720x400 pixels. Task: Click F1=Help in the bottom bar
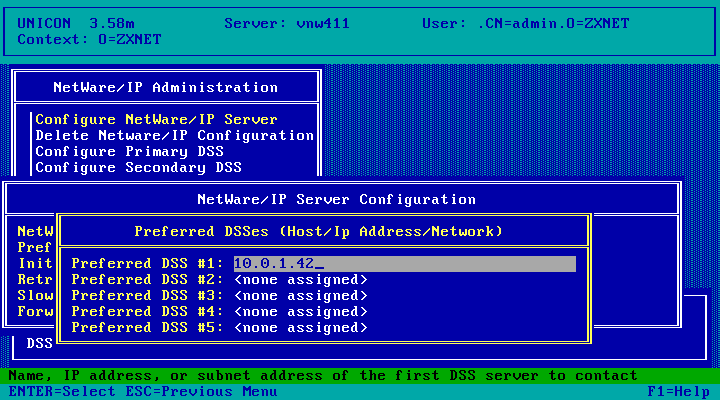click(x=679, y=392)
